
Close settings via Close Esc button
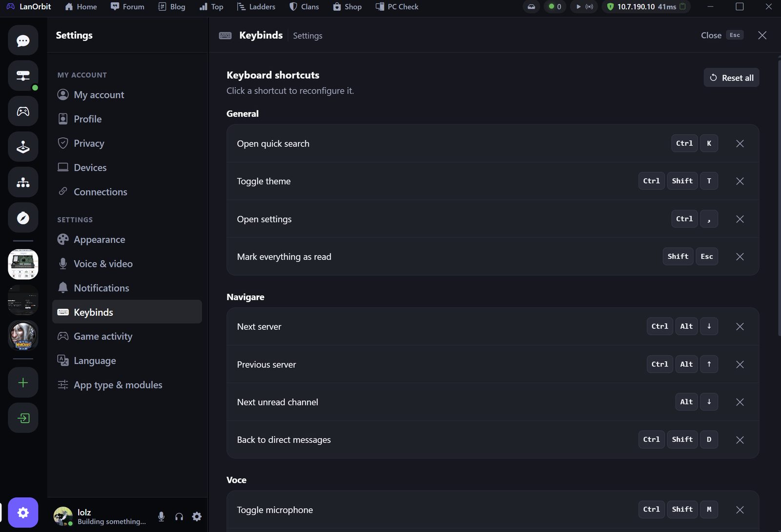pos(722,35)
